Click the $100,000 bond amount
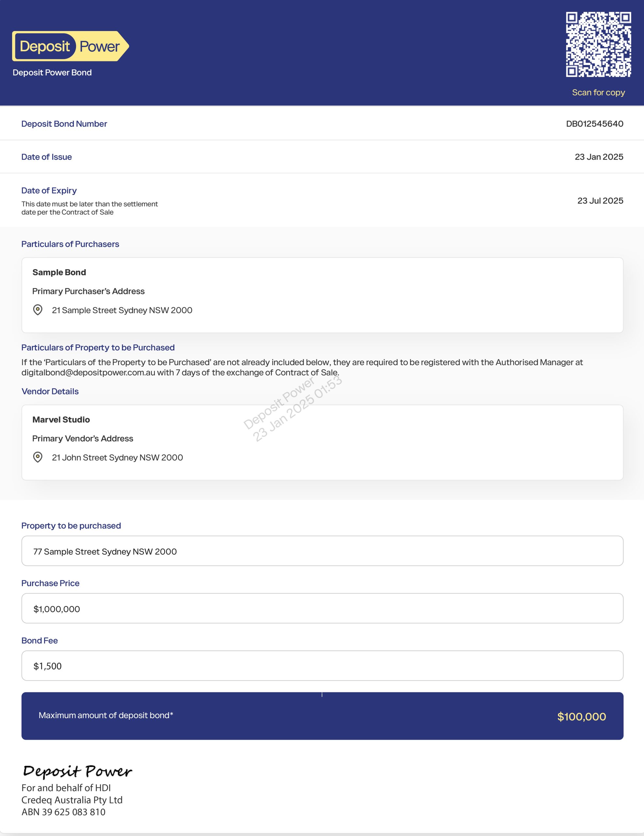The image size is (644, 836). 581,716
